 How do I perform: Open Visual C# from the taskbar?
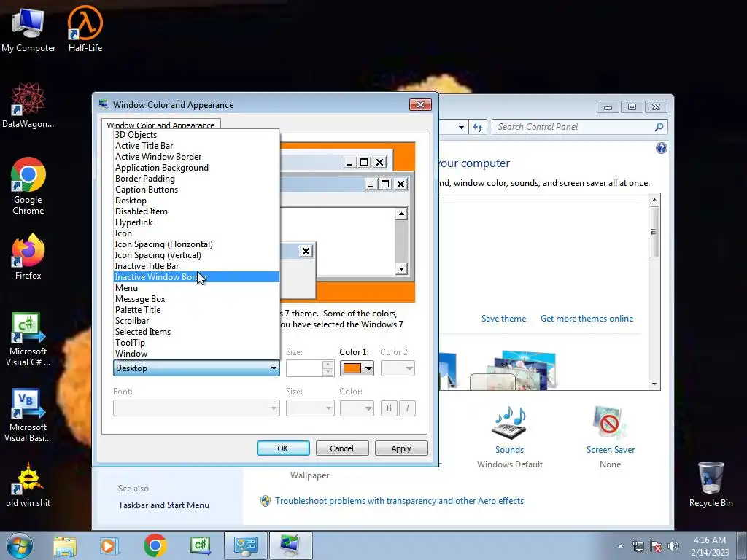pos(200,546)
